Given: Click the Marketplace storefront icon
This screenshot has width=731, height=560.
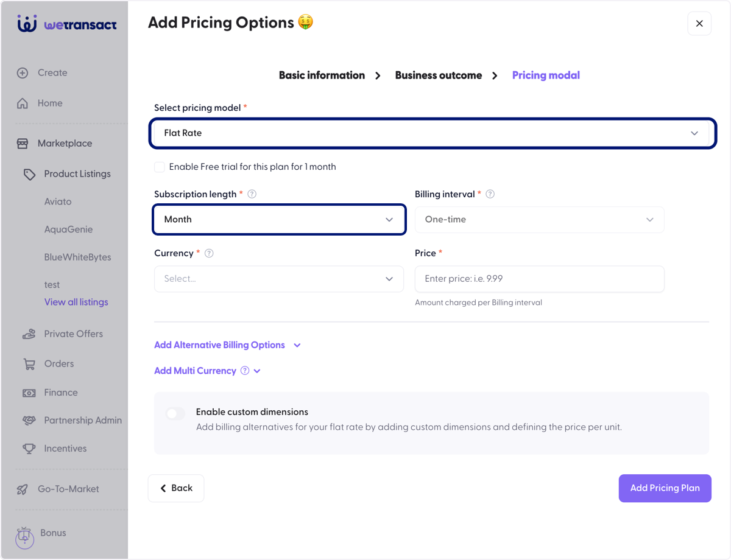Looking at the screenshot, I should point(23,144).
